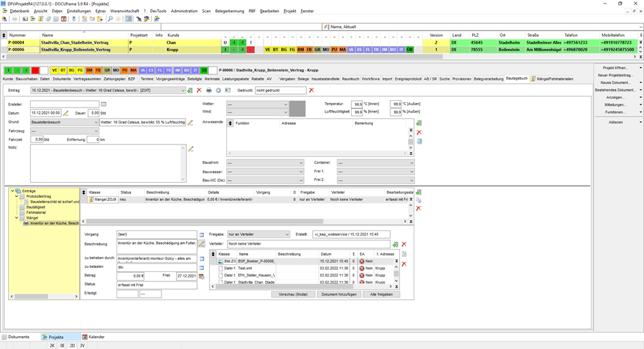Edit the Grund text with pencil icon
644x349 pixels.
(190, 123)
